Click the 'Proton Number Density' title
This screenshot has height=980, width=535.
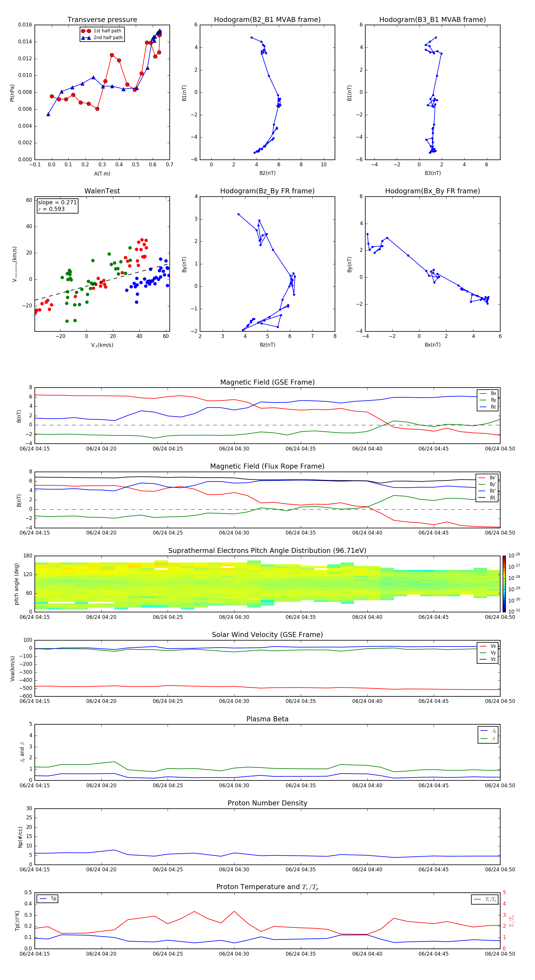[267, 803]
